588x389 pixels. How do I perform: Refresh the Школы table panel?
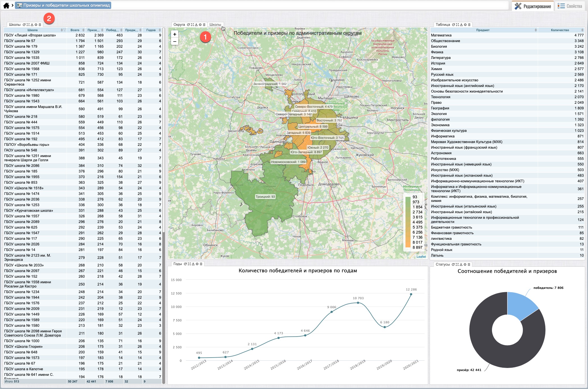tap(24, 25)
